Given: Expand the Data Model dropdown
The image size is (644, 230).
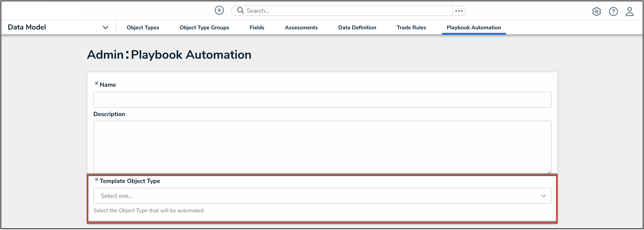Looking at the screenshot, I should point(105,27).
